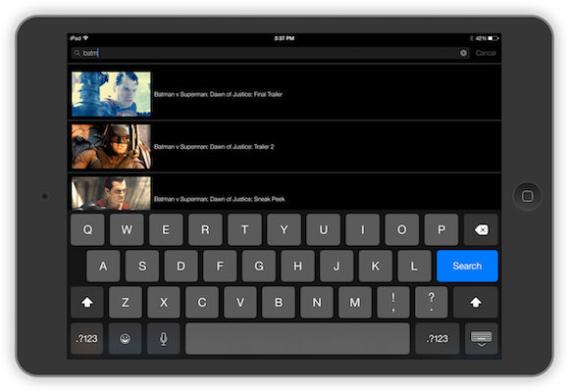Tap the P key

441,229
